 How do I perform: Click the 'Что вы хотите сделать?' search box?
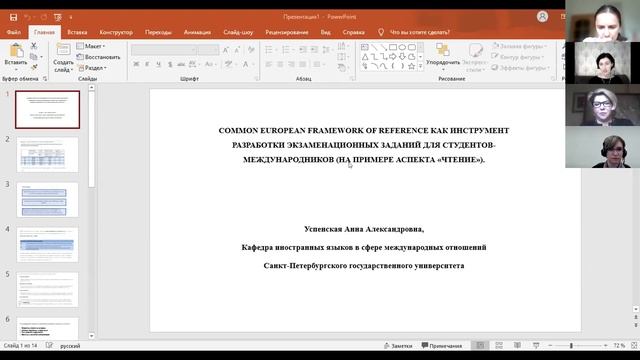click(420, 32)
